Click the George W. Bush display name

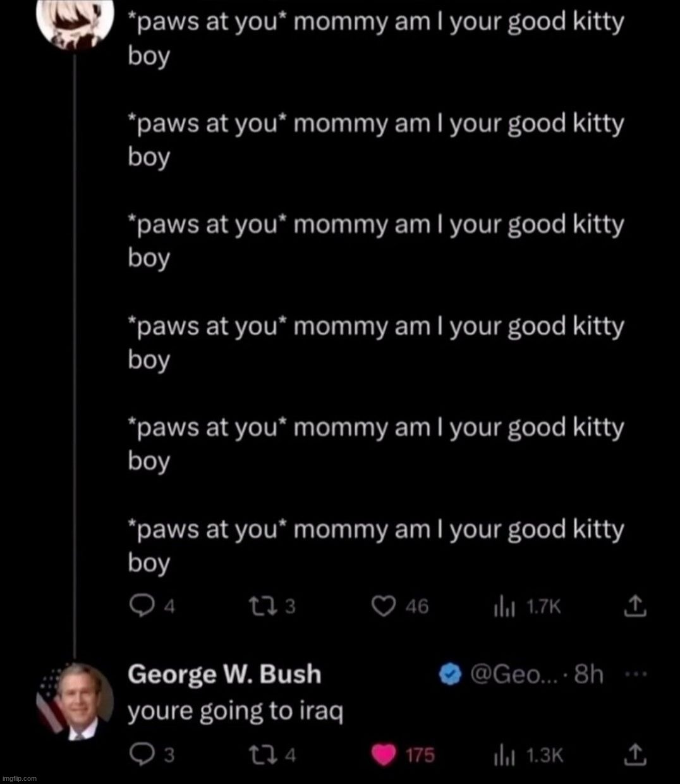tap(224, 675)
